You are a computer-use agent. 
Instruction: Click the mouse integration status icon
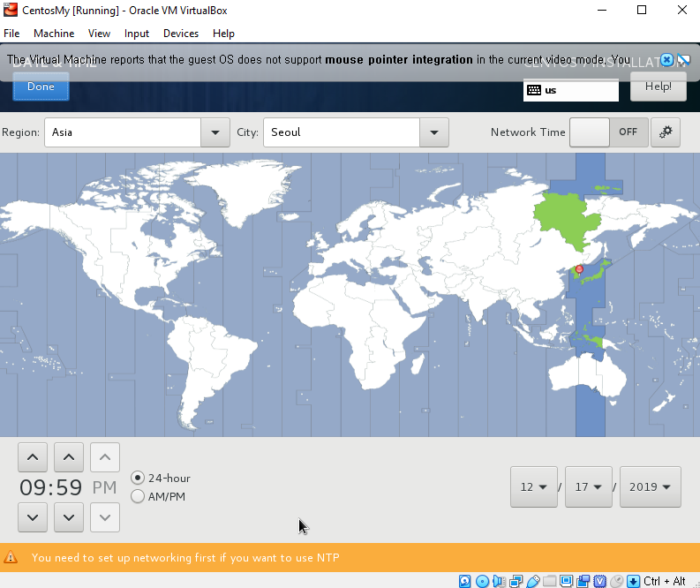(616, 581)
